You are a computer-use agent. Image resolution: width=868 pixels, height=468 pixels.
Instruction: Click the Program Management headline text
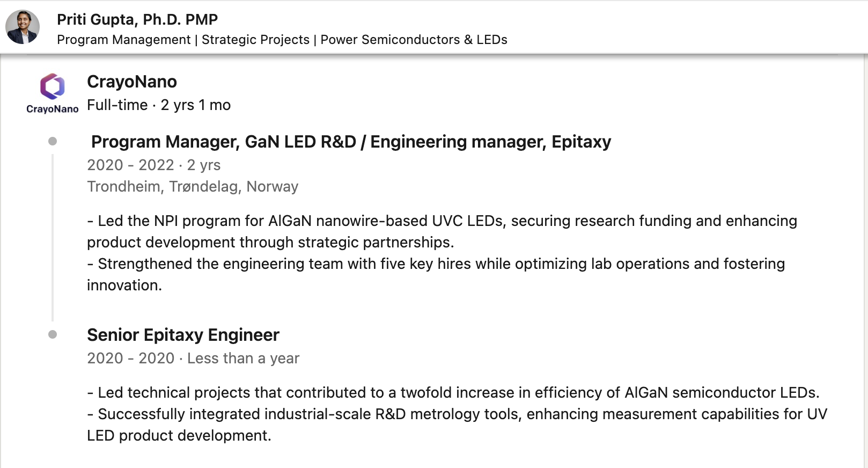tap(124, 40)
